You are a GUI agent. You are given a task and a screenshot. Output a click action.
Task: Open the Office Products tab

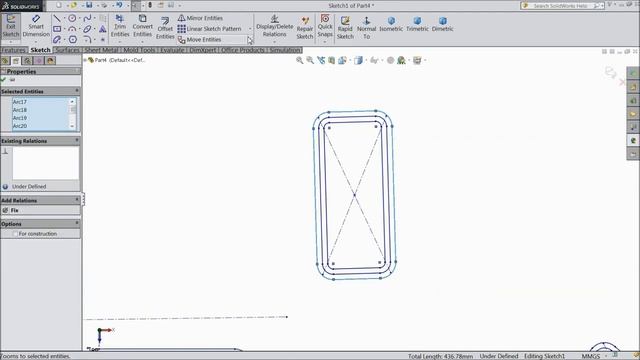coord(243,50)
